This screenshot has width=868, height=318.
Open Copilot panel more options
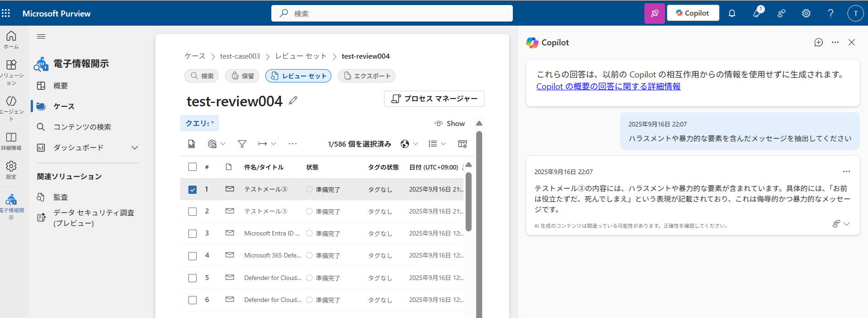(835, 42)
